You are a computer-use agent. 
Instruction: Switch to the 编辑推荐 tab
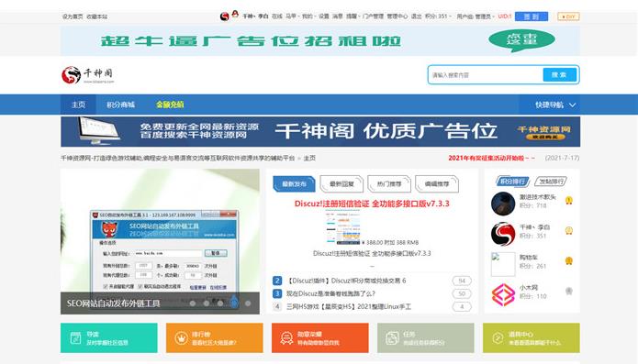click(437, 184)
